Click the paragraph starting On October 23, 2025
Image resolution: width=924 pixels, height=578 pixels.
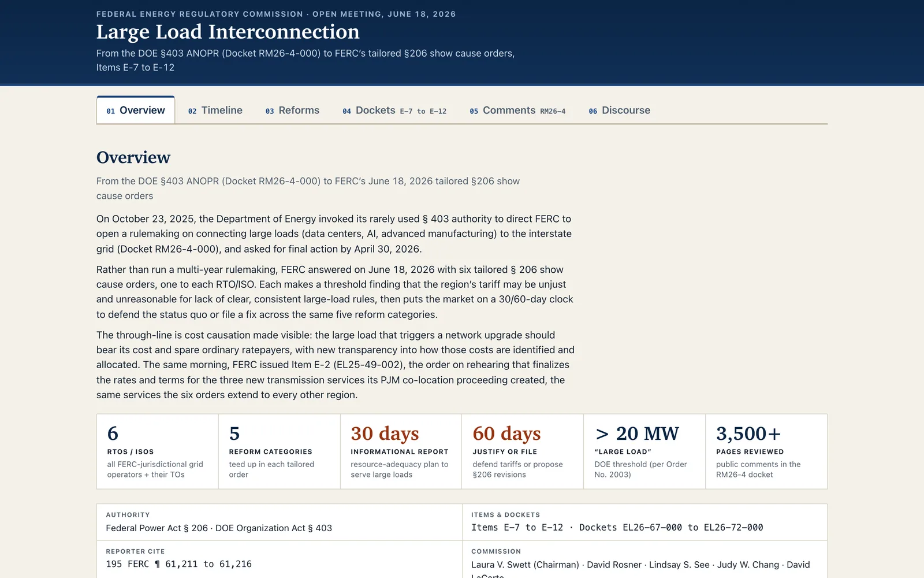334,234
